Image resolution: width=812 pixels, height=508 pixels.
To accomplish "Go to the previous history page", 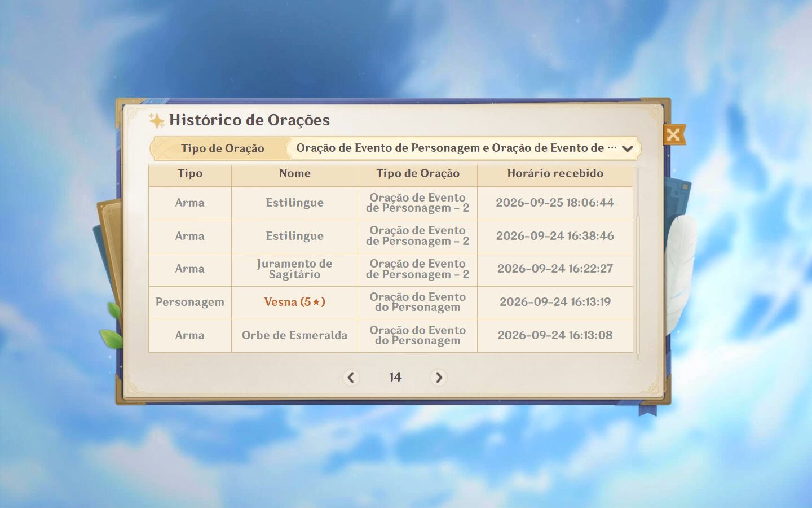I will 351,377.
